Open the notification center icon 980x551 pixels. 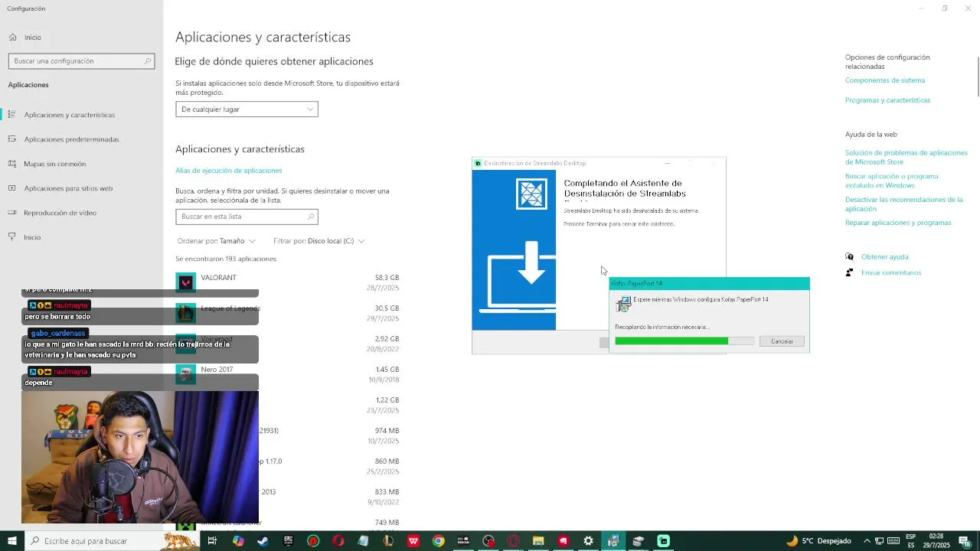(x=964, y=541)
